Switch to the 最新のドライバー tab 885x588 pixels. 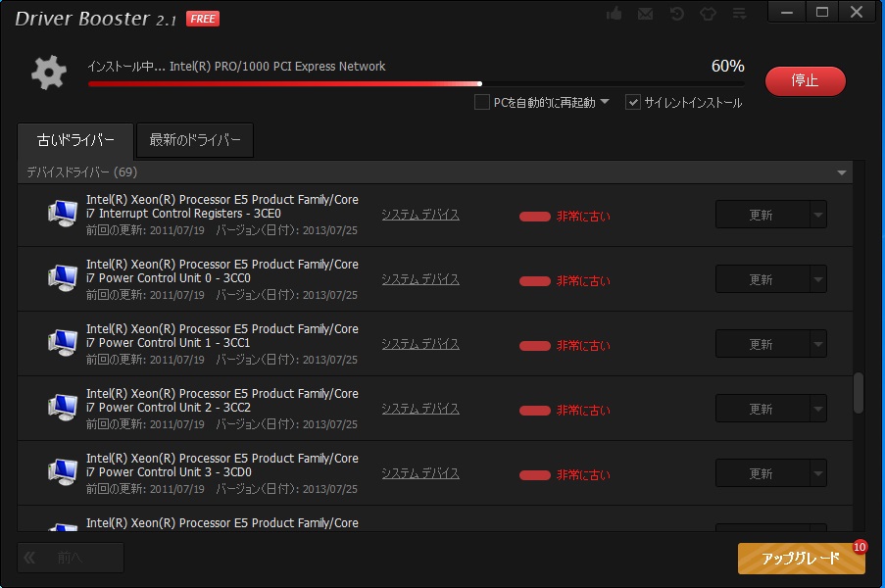(x=195, y=140)
